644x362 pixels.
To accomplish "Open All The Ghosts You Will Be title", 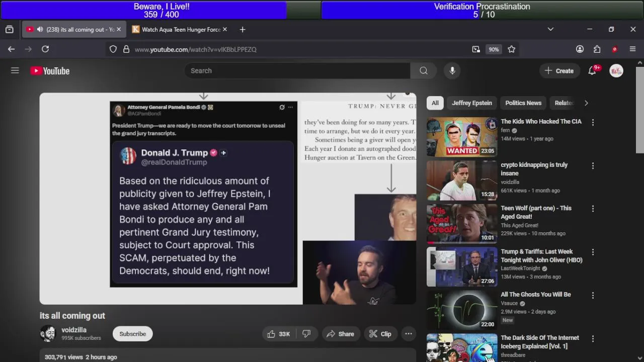I will (536, 295).
